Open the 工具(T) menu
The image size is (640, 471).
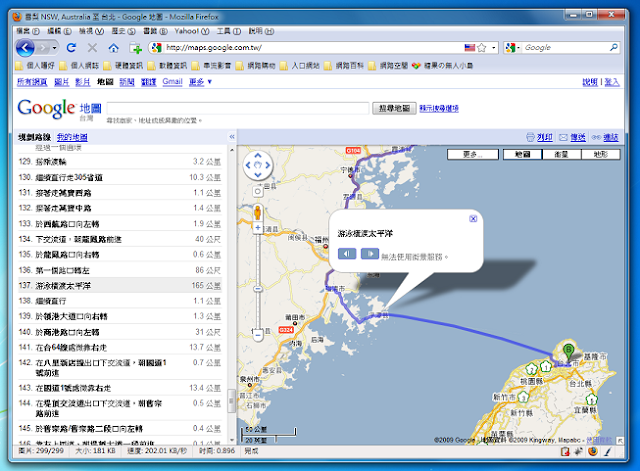(x=229, y=31)
